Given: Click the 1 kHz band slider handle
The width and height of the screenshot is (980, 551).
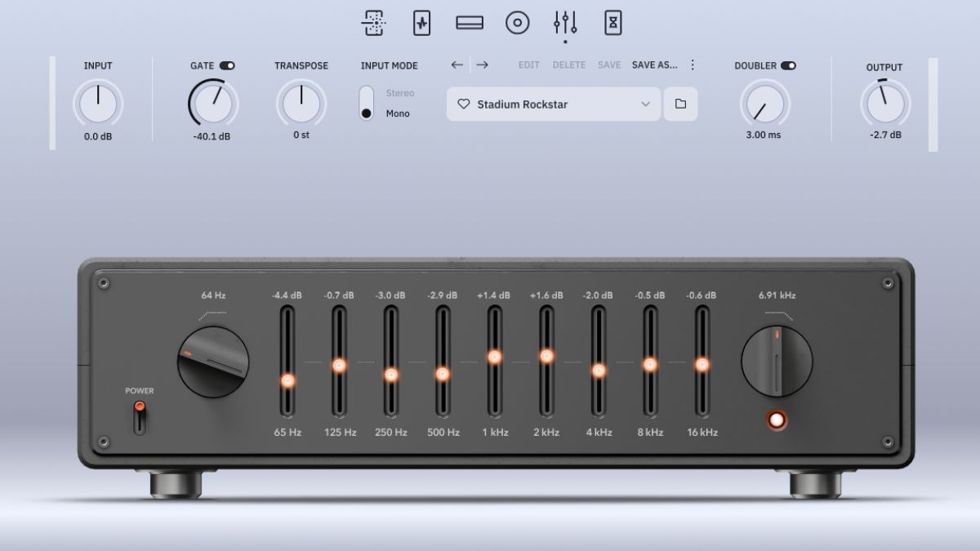Looking at the screenshot, I should (x=494, y=357).
